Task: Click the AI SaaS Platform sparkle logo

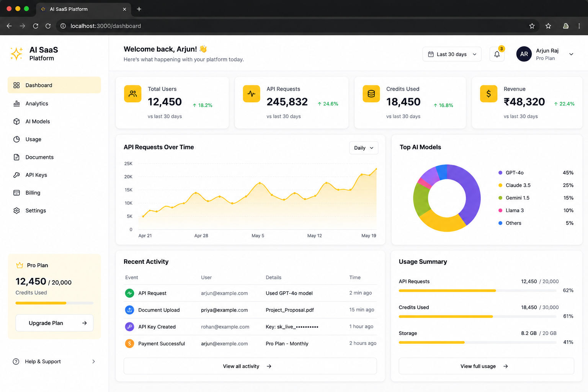Action: pyautogui.click(x=16, y=54)
